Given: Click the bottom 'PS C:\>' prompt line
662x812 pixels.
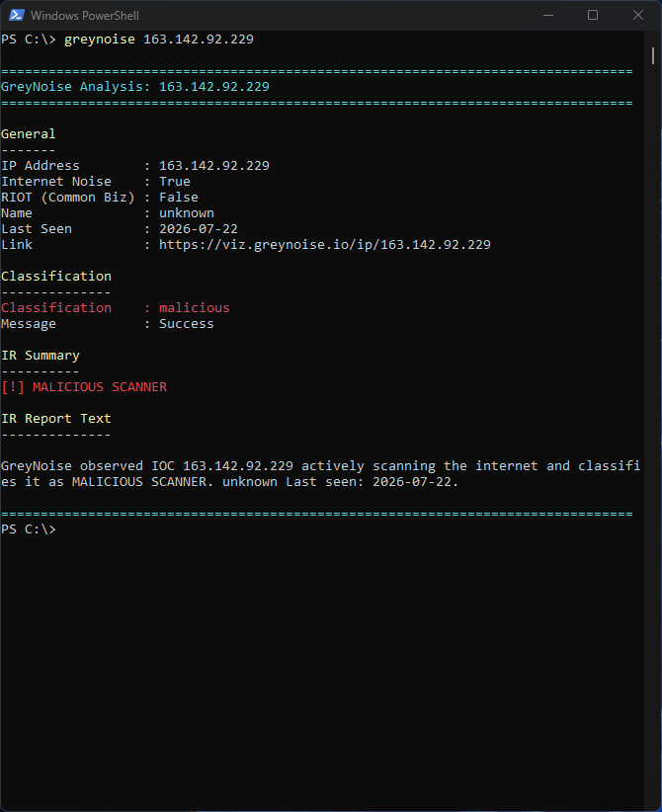Looking at the screenshot, I should pyautogui.click(x=29, y=529).
